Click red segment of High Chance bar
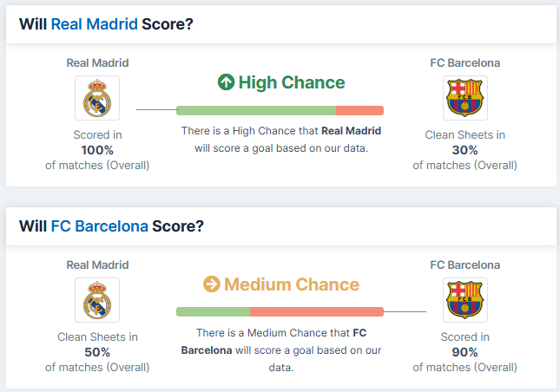Viewport: 560px width, 392px height. click(x=359, y=110)
